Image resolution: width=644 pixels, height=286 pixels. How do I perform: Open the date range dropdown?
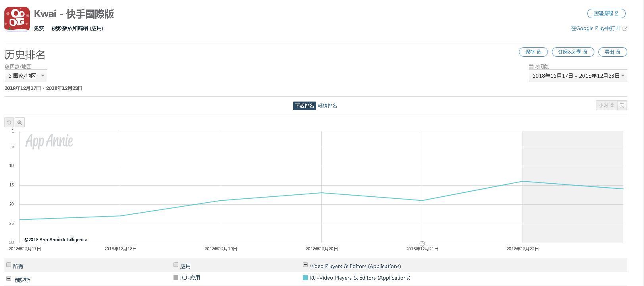pos(578,76)
